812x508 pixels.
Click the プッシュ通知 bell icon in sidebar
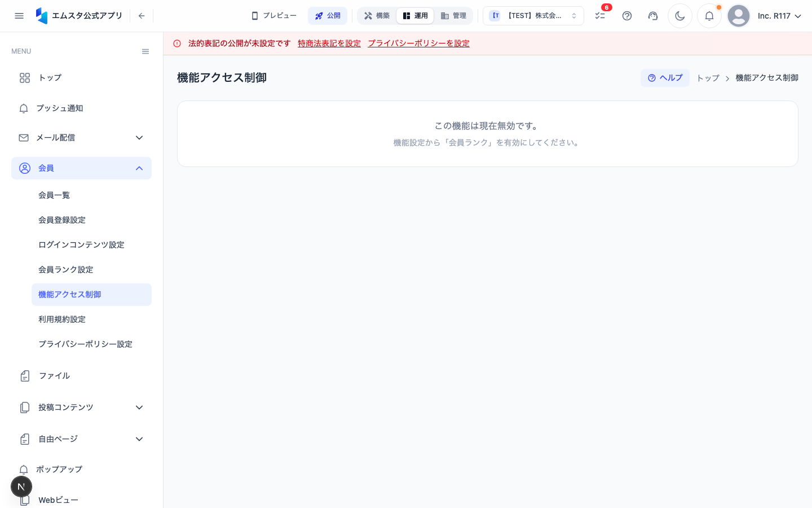click(24, 108)
